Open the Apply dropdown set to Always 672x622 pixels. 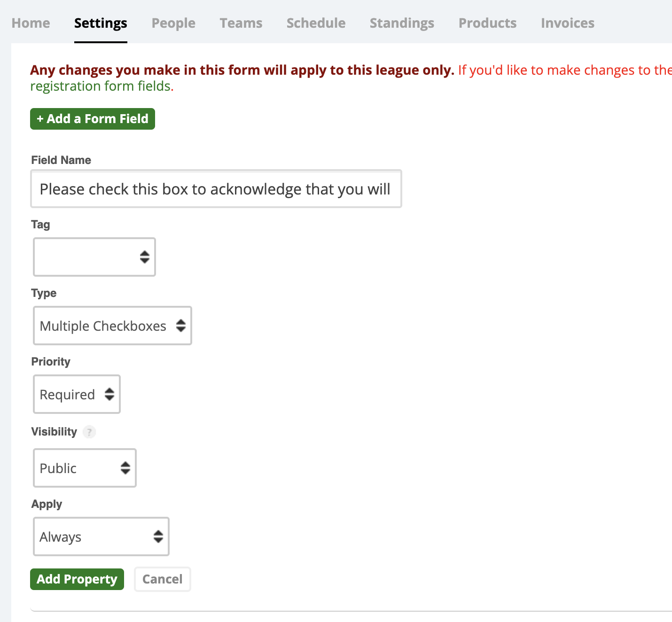(x=102, y=536)
